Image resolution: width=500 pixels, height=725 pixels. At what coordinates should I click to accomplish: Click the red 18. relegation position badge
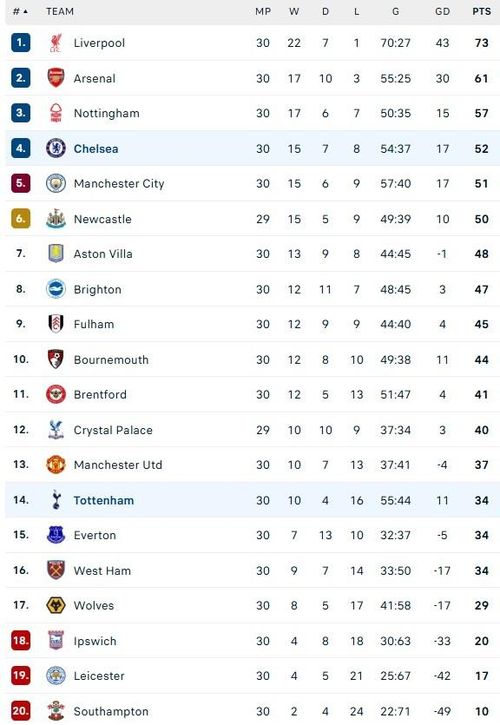click(x=21, y=640)
